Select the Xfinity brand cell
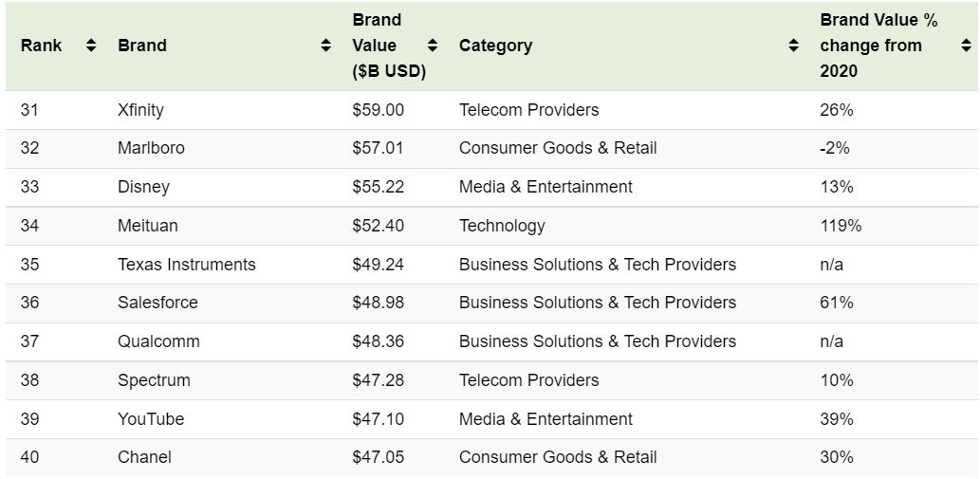 (140, 110)
